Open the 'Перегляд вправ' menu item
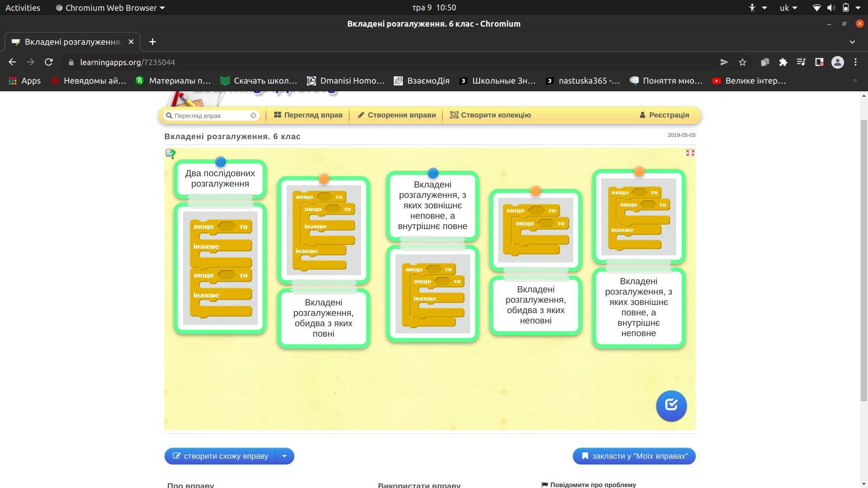 click(x=308, y=115)
